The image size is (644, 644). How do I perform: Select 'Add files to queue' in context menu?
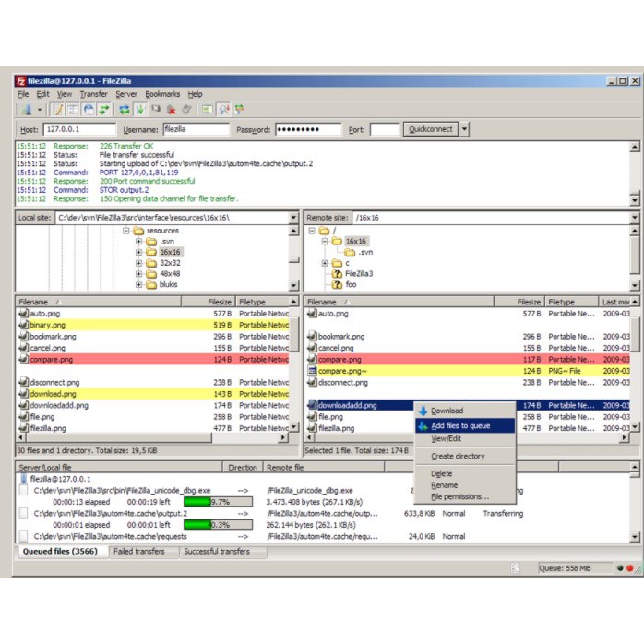[460, 426]
